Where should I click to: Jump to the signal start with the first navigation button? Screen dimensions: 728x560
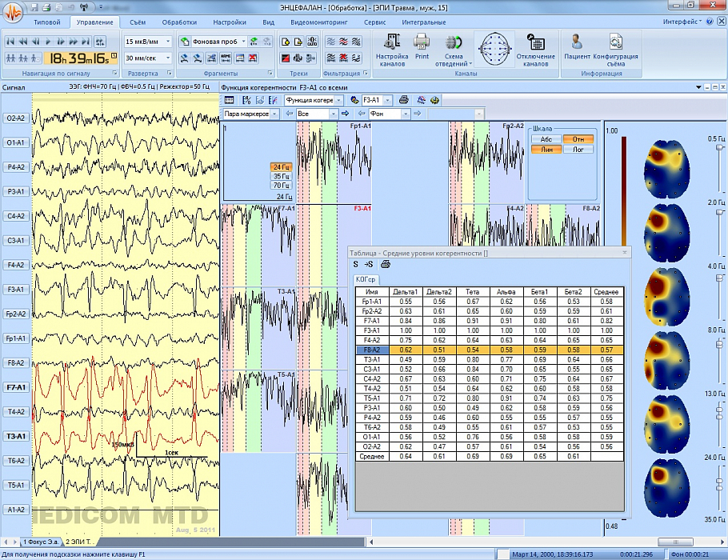(x=11, y=40)
